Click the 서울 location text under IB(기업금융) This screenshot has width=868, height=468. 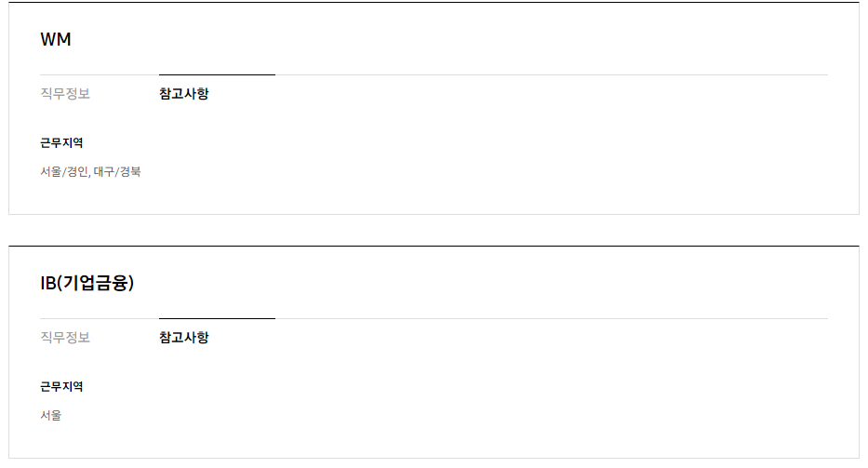(51, 416)
